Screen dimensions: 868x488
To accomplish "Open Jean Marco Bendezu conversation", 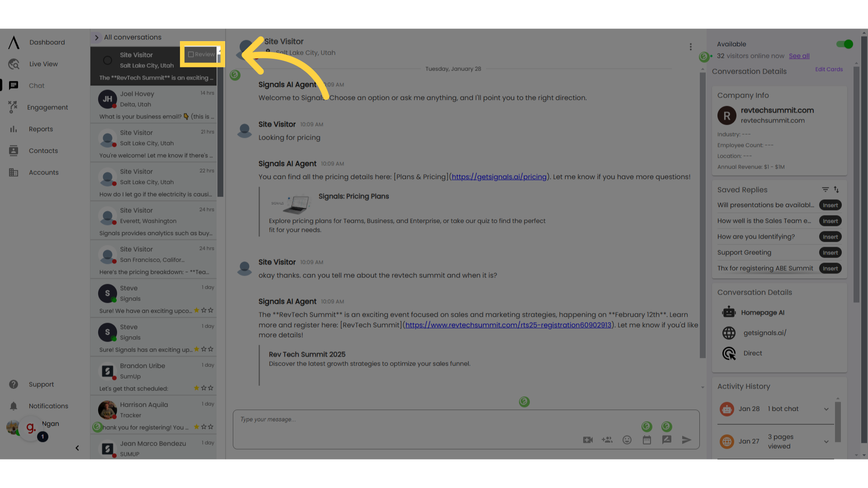I will (x=154, y=448).
